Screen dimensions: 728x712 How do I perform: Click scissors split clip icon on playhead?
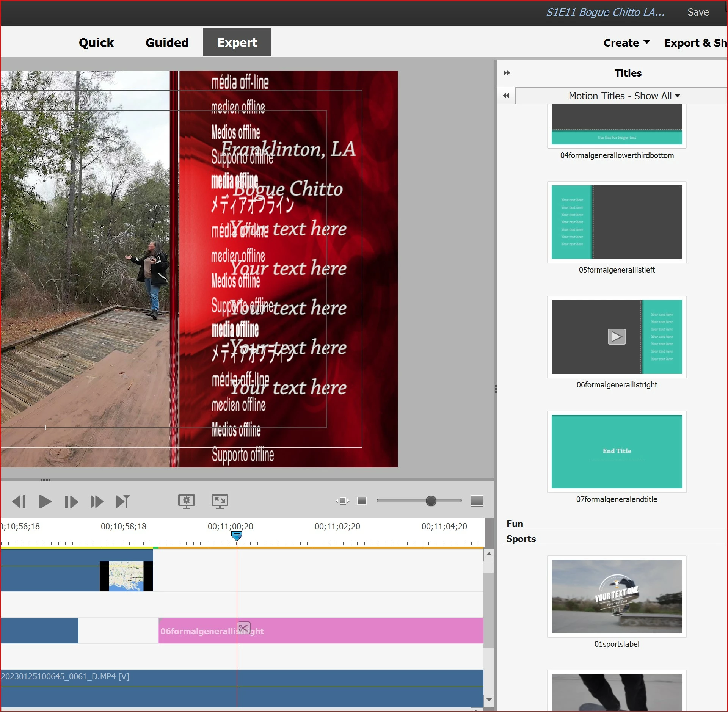tap(244, 628)
